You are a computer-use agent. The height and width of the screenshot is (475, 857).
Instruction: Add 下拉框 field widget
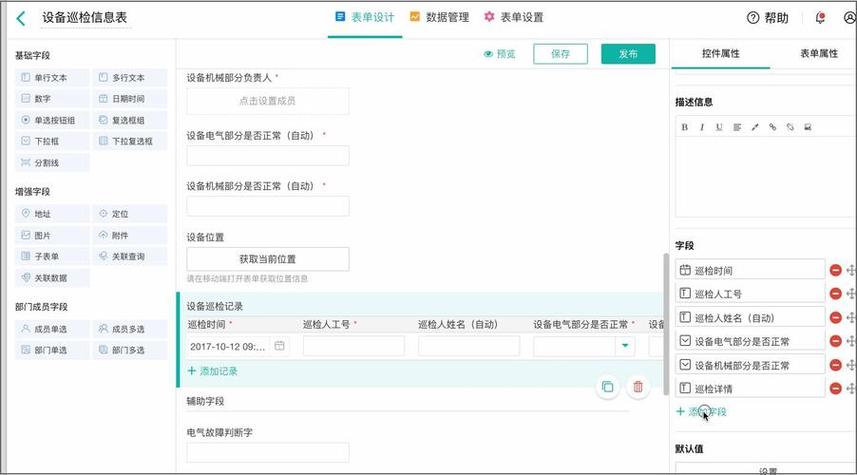pyautogui.click(x=52, y=141)
